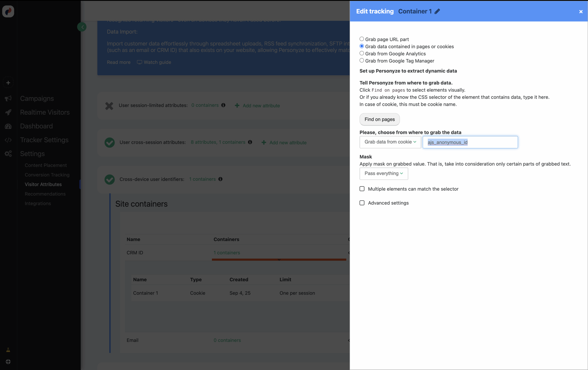Click green check icon for cross-device identifiers
Image resolution: width=588 pixels, height=370 pixels.
(109, 180)
